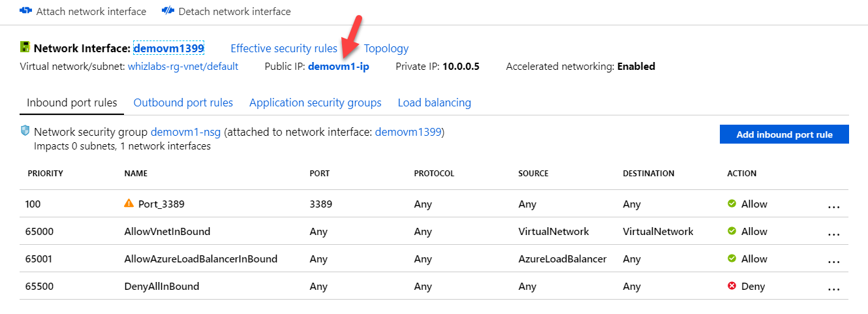
Task: Click the Allow check icon in AllowVnetInBound row
Action: click(732, 231)
